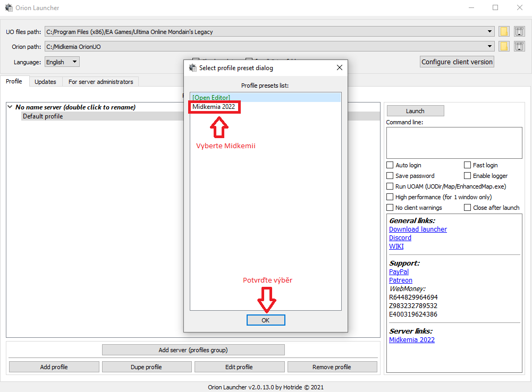Toggle Run UOAM EnhancedMap checkbox
This screenshot has height=392, width=532.
[x=390, y=186]
